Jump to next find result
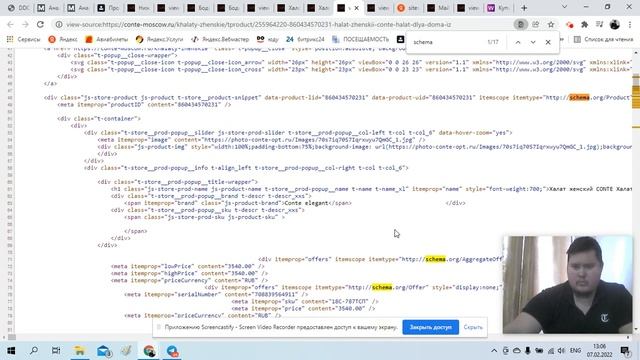This screenshot has width=640, height=360. 533,42
